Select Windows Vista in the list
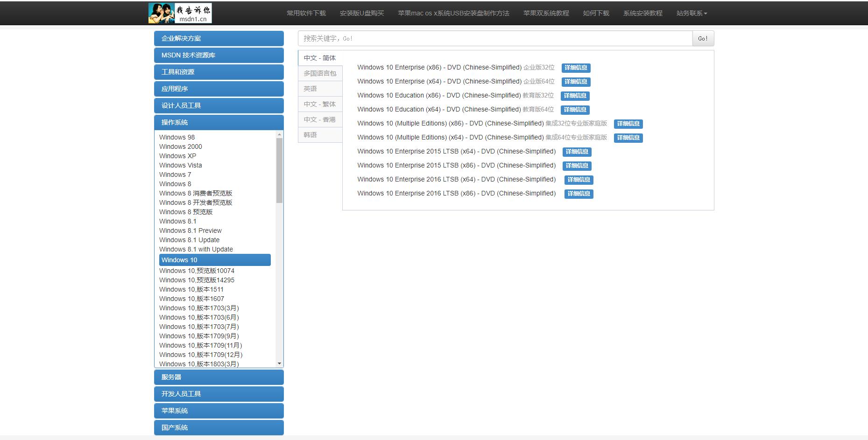Screen dimensions: 868x440 (x=181, y=165)
